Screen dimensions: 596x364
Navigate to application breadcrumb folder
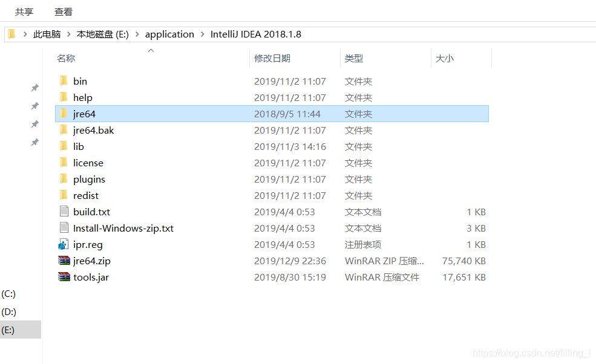coord(169,34)
